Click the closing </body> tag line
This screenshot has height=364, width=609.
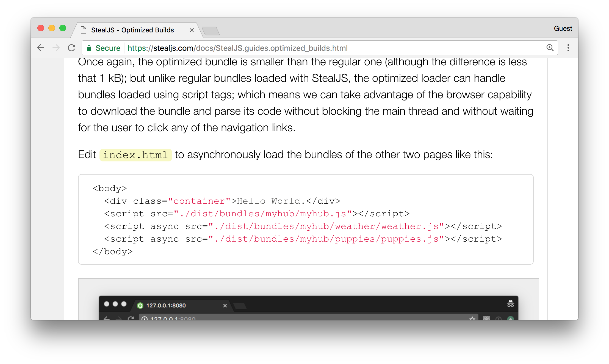[113, 251]
